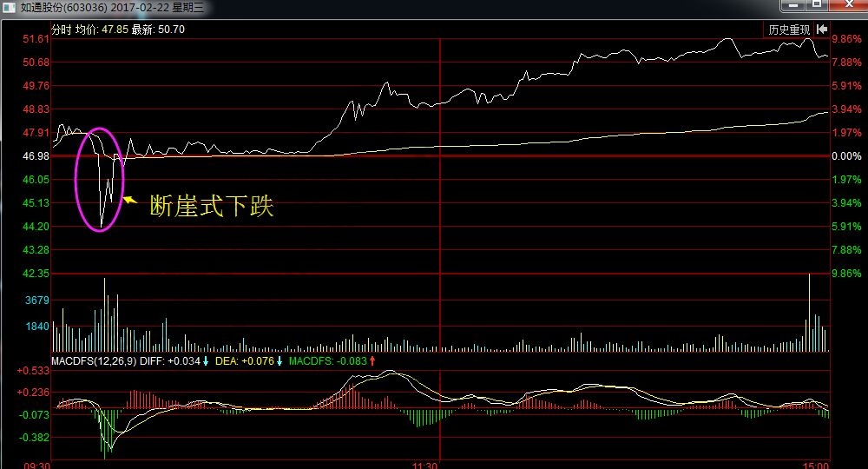The width and height of the screenshot is (868, 469).
Task: Click the 分时 label at chart top
Action: [x=62, y=30]
